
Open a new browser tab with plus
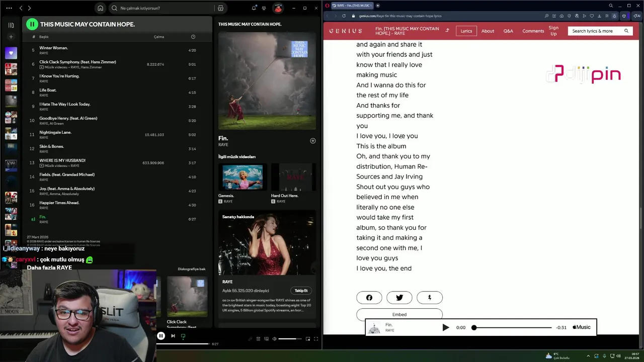[x=378, y=6]
